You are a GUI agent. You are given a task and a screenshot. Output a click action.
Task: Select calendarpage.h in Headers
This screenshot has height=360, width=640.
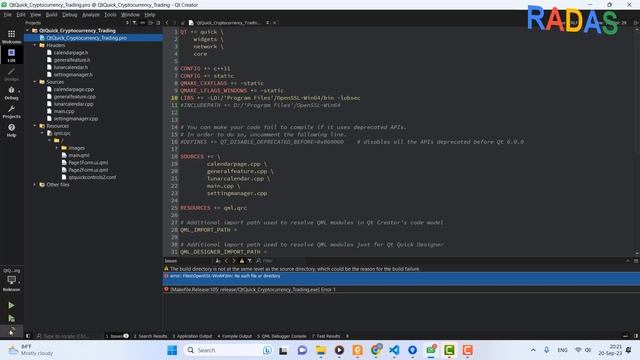coord(71,53)
